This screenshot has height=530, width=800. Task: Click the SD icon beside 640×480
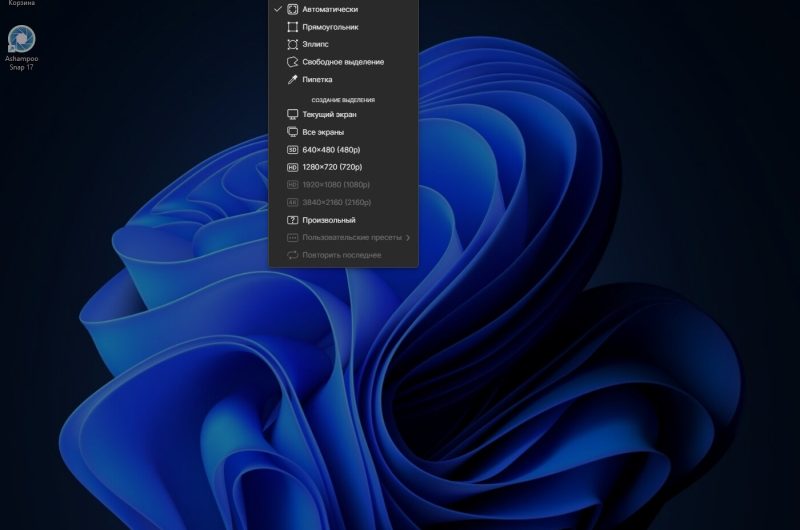pos(292,149)
